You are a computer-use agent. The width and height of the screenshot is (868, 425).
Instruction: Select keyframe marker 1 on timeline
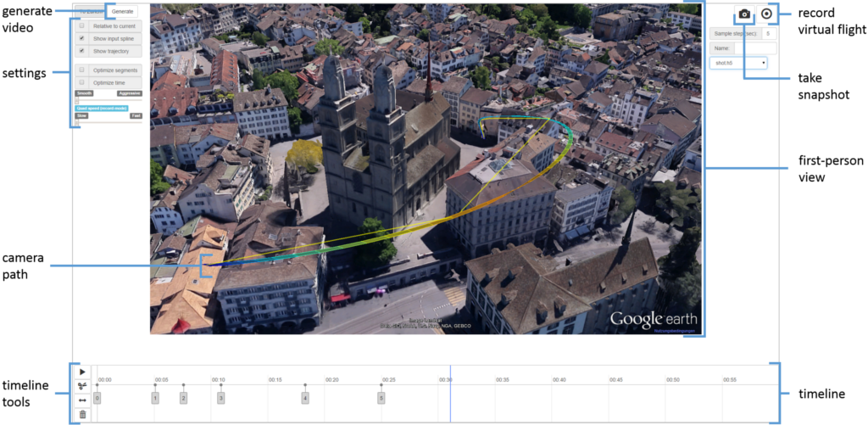click(x=155, y=397)
